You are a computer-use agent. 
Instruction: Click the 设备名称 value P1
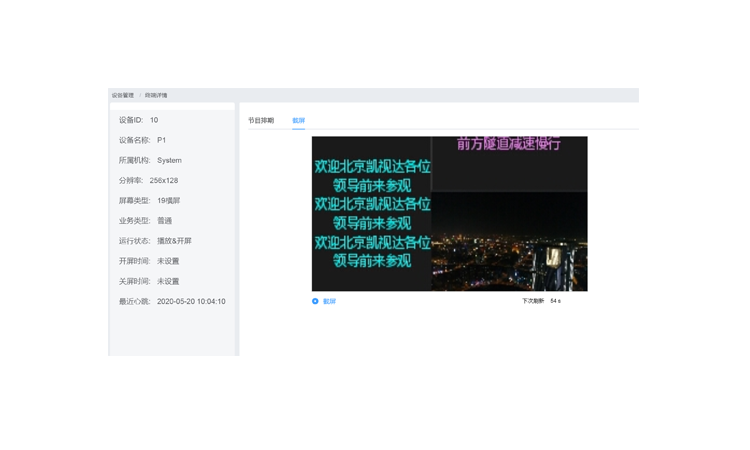coord(161,140)
